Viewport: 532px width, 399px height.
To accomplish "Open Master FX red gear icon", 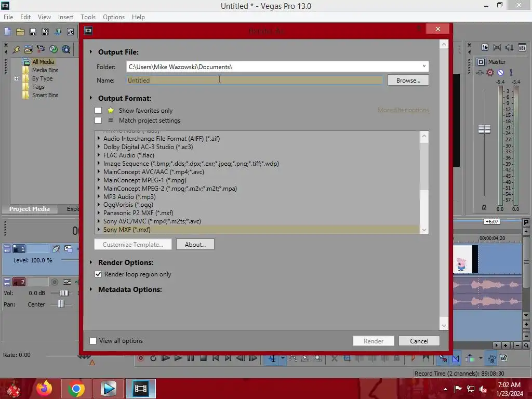I will click(490, 72).
